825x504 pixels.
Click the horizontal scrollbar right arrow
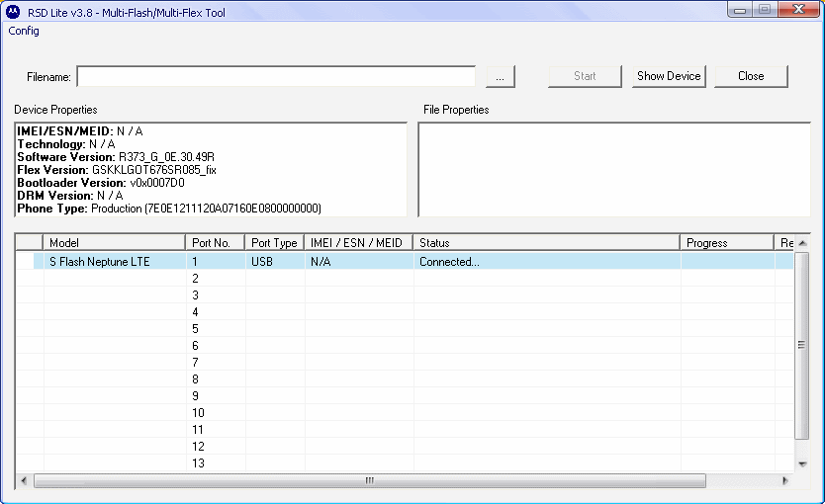785,480
